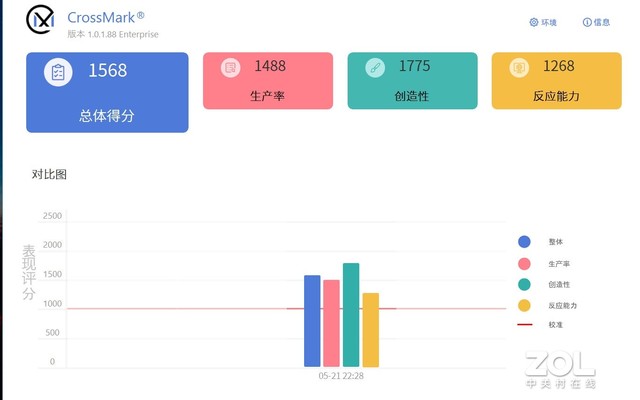The height and width of the screenshot is (400, 640).
Task: Open the 反应能力 1268 score card
Action: point(557,81)
